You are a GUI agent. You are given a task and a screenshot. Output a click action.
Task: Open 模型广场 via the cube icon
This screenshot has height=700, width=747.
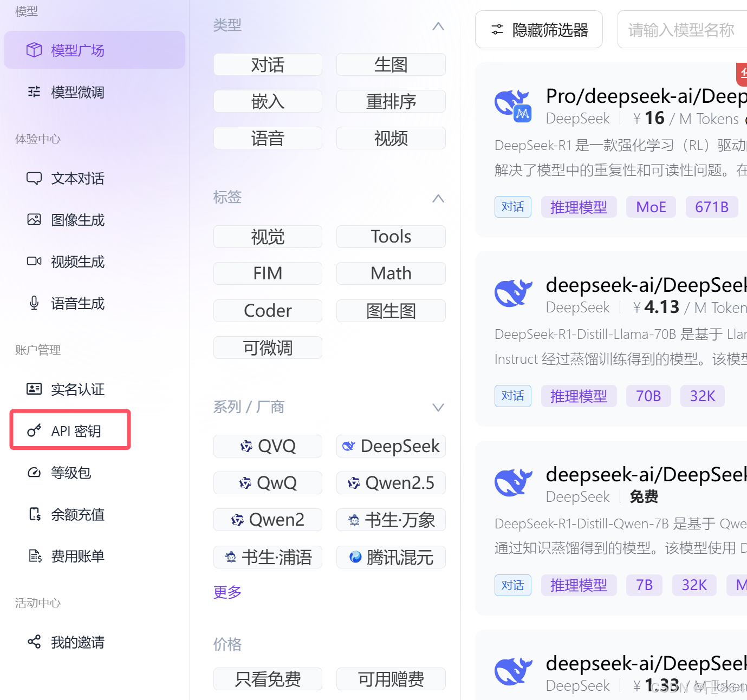(34, 49)
